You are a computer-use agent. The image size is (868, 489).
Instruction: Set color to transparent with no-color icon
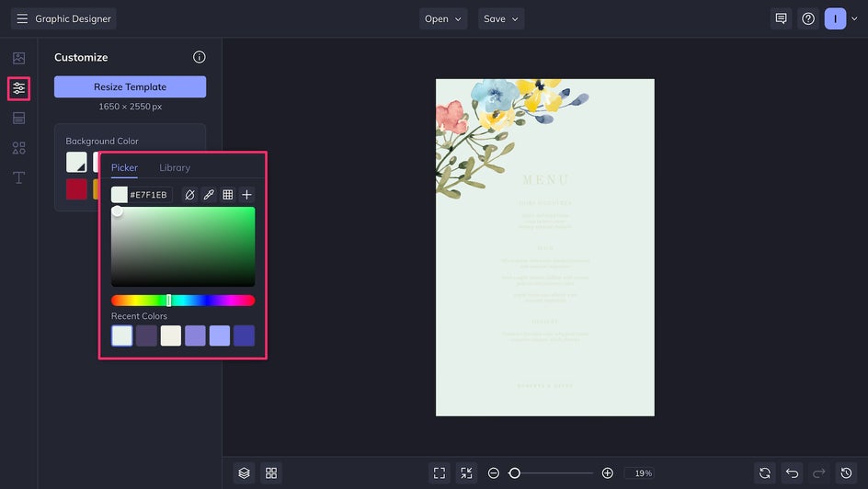pyautogui.click(x=189, y=195)
